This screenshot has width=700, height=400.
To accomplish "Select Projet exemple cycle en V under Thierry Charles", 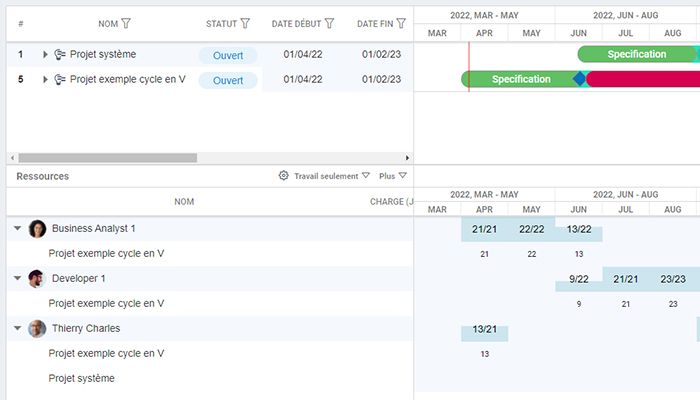I will pos(106,353).
